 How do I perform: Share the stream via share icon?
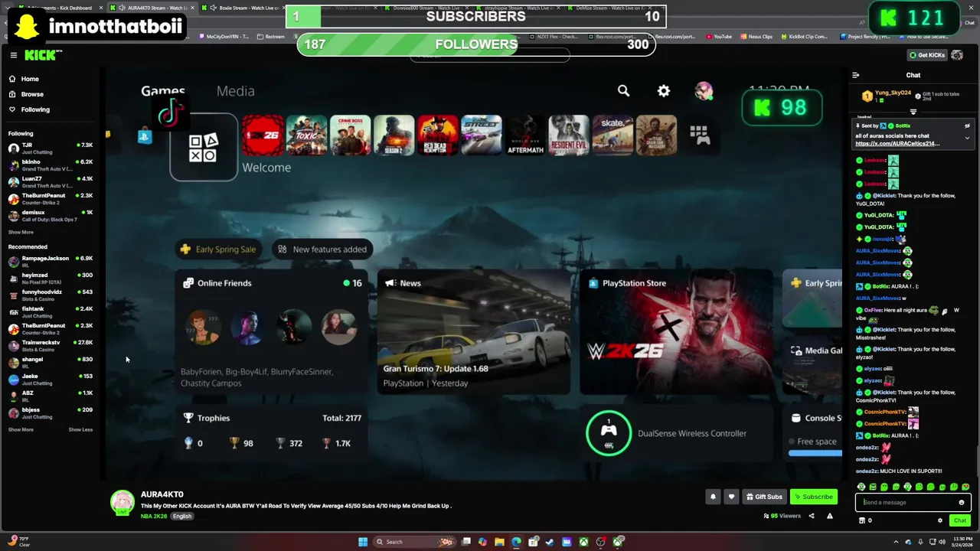[x=812, y=516]
